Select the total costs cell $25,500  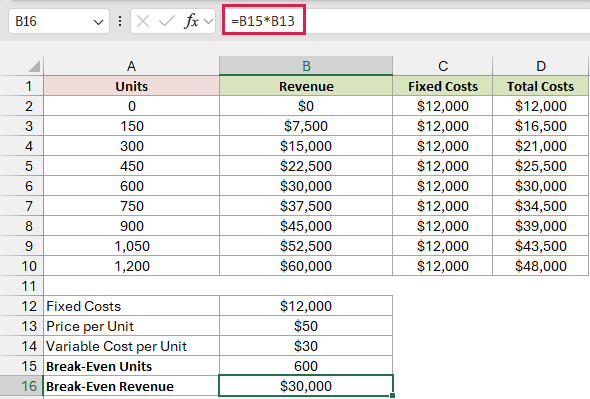point(540,166)
